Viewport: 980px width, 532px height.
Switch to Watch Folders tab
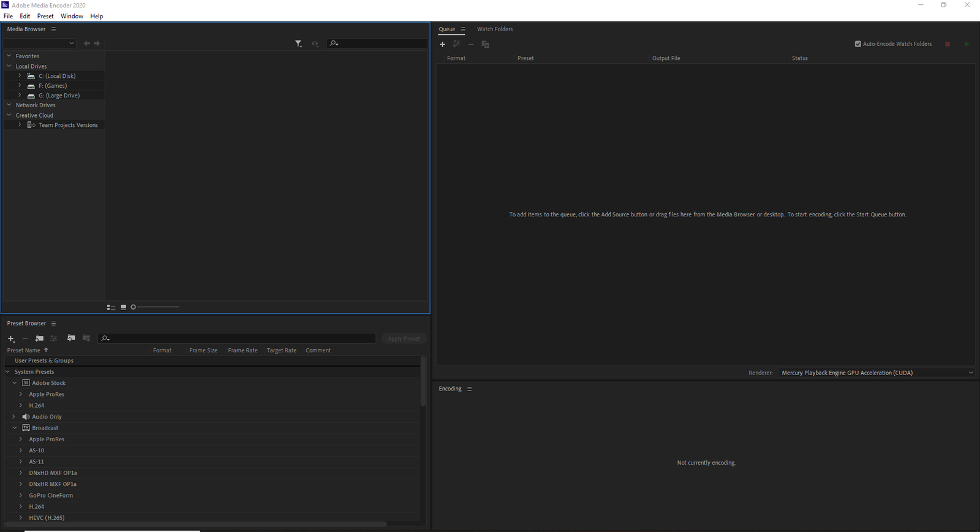495,29
